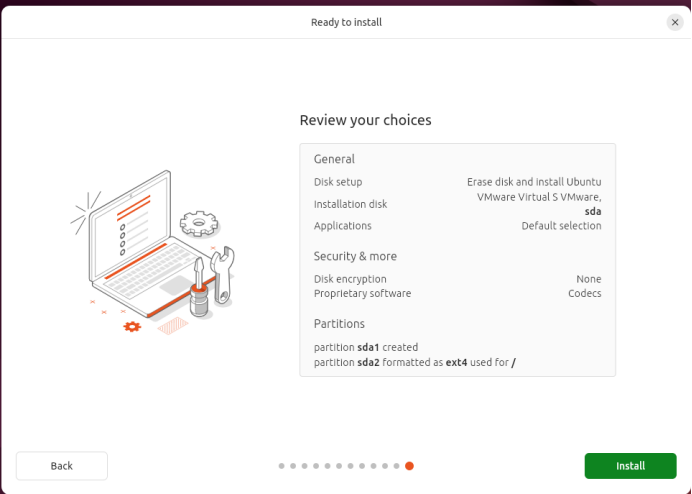Click the gray gear icon above laptop

(199, 224)
